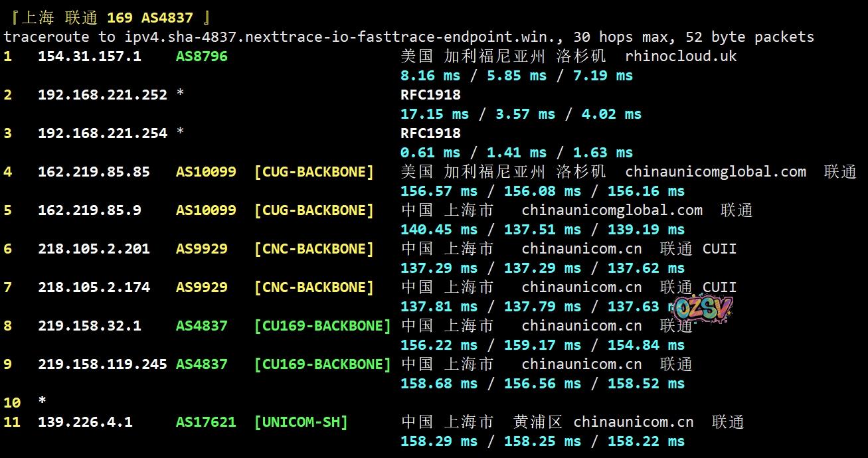Select the AS8796 label

point(202,56)
